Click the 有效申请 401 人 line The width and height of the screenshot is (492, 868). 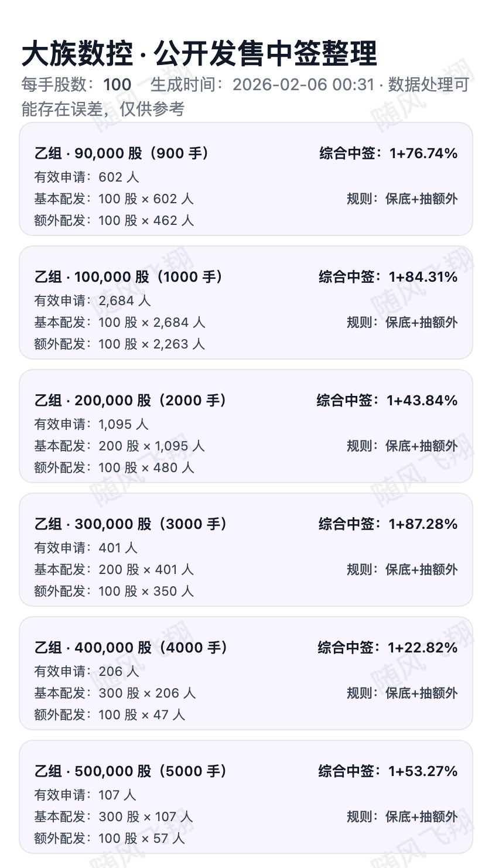86,548
